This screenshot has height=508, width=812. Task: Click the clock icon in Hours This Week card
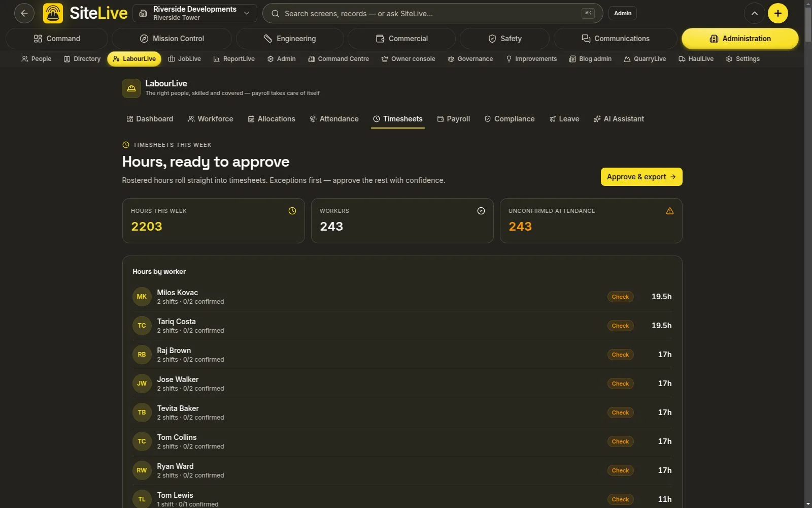tap(292, 211)
